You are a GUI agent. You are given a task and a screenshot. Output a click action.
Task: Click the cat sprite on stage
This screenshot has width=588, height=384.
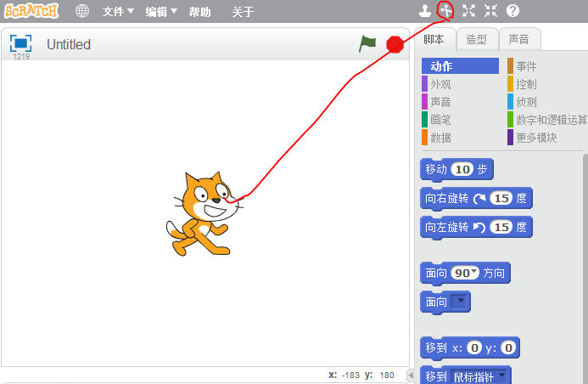203,214
